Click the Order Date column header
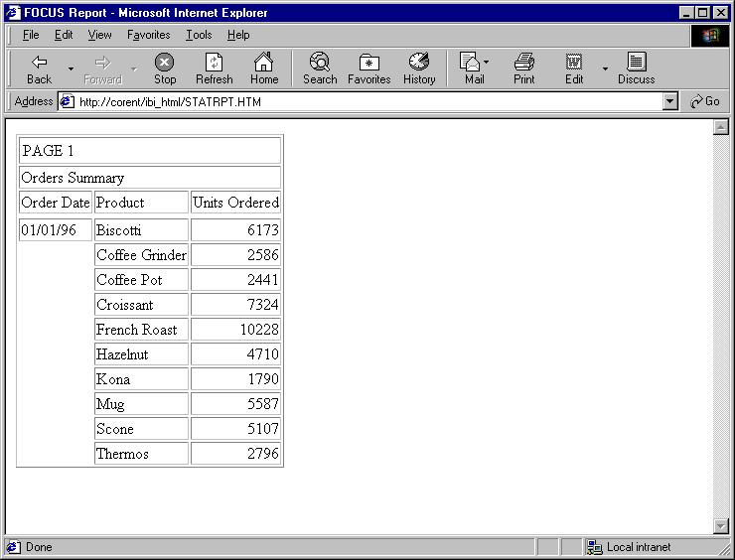 [56, 203]
